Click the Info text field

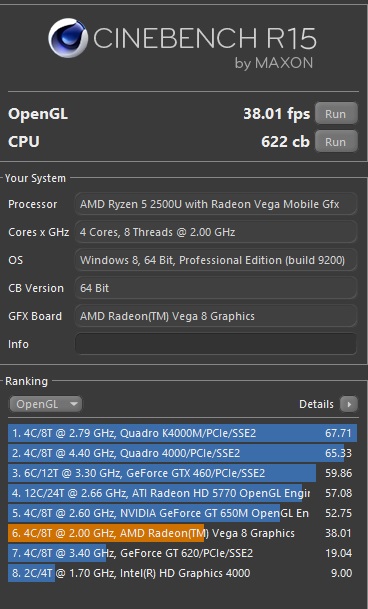(216, 344)
